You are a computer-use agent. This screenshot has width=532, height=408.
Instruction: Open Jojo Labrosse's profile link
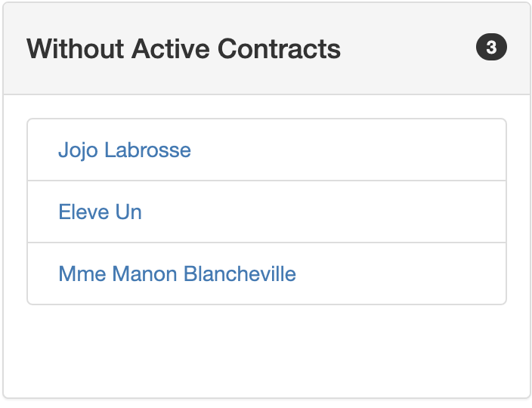pyautogui.click(x=124, y=150)
